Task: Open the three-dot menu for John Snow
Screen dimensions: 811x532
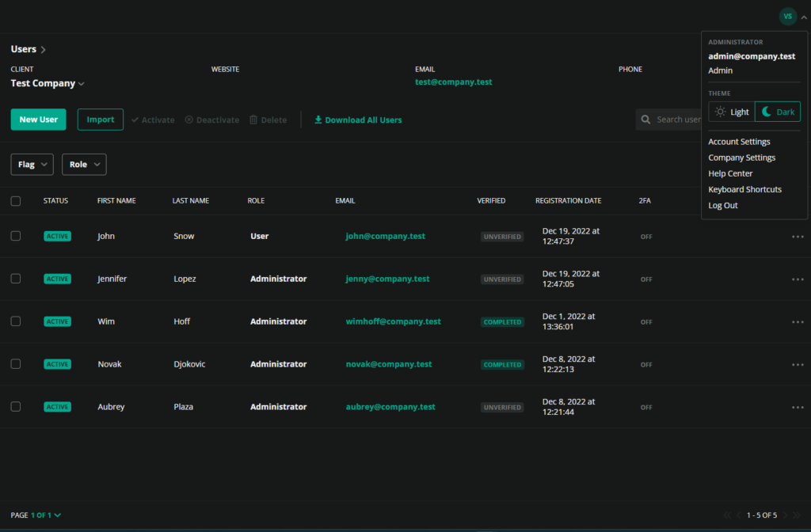Action: [798, 236]
